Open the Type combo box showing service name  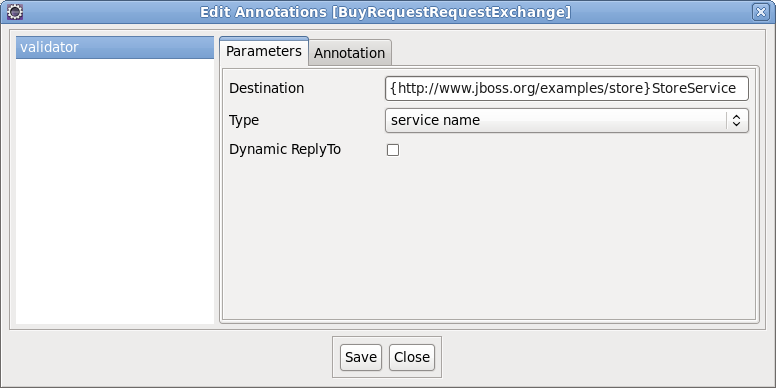[567, 120]
